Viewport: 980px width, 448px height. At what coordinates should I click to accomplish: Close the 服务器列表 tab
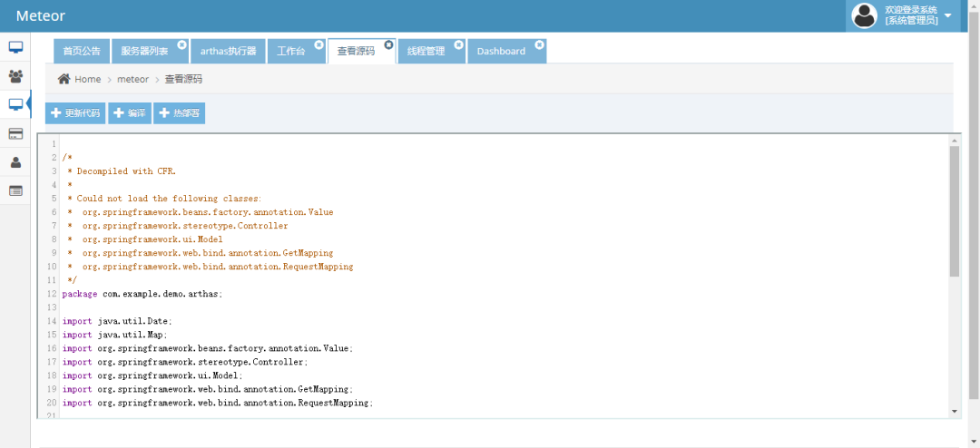(181, 44)
